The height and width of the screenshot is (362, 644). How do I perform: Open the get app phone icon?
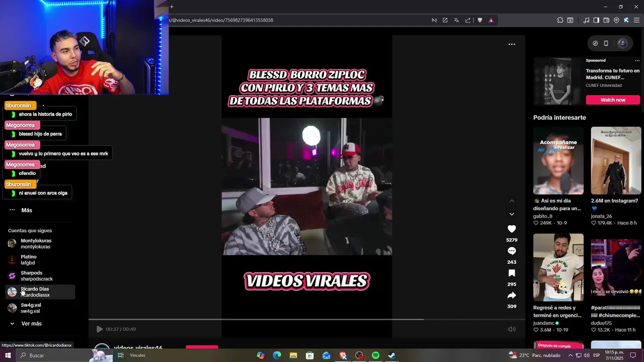tap(606, 43)
